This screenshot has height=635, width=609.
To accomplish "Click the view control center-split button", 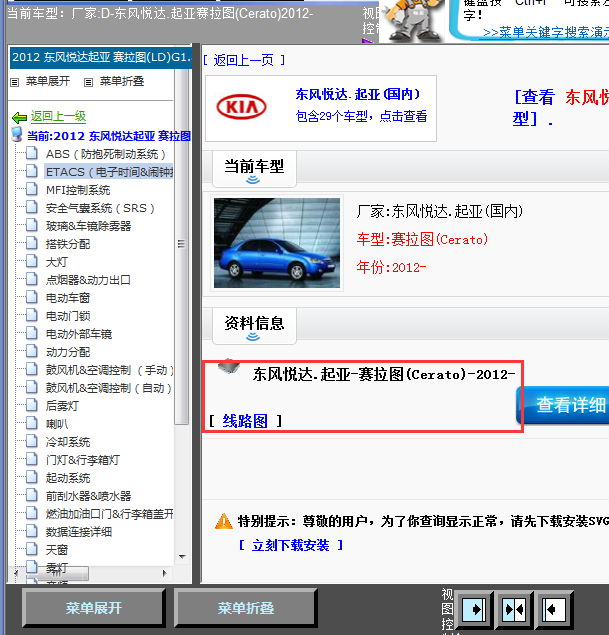I will tap(513, 609).
